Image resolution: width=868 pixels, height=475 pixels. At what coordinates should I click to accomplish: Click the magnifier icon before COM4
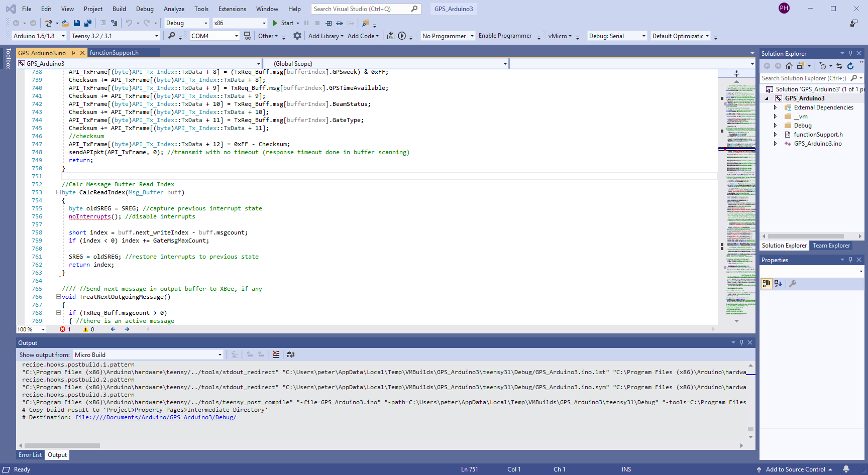(172, 36)
